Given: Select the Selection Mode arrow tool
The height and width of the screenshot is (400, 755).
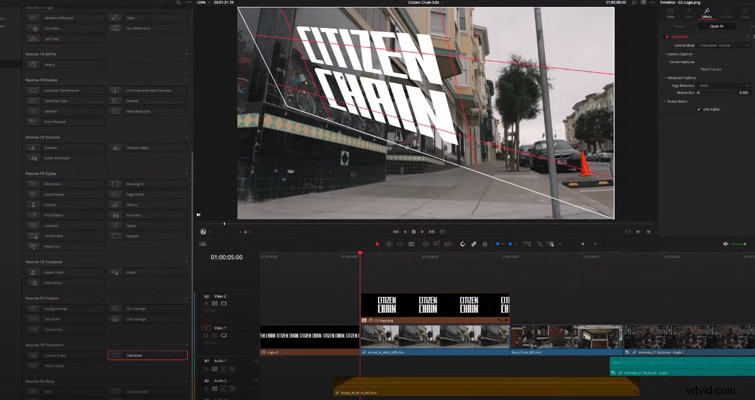Looking at the screenshot, I should [377, 244].
